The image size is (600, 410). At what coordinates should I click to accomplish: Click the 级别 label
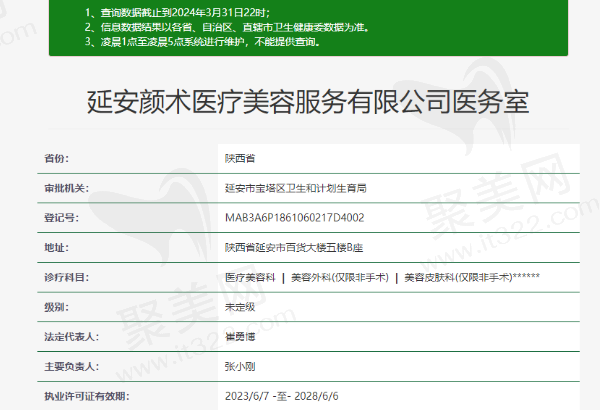[x=57, y=307]
